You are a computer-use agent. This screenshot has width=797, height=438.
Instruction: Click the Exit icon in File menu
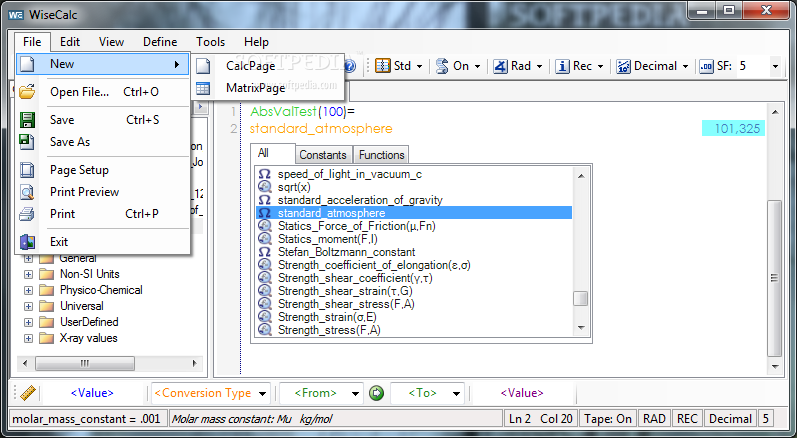[26, 242]
